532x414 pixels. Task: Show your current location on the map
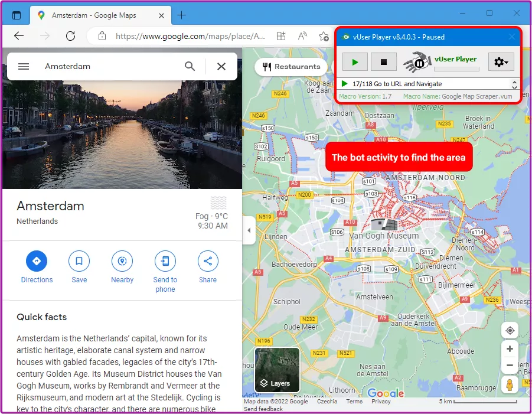(x=510, y=331)
